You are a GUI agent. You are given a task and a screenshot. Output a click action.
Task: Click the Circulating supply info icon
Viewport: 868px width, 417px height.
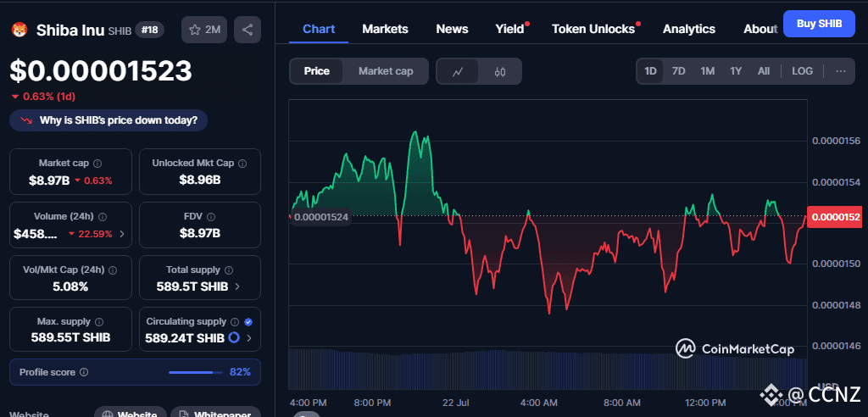[235, 322]
